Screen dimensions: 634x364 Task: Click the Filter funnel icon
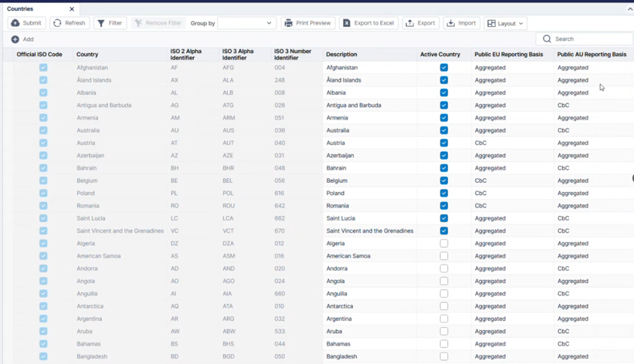pyautogui.click(x=101, y=23)
